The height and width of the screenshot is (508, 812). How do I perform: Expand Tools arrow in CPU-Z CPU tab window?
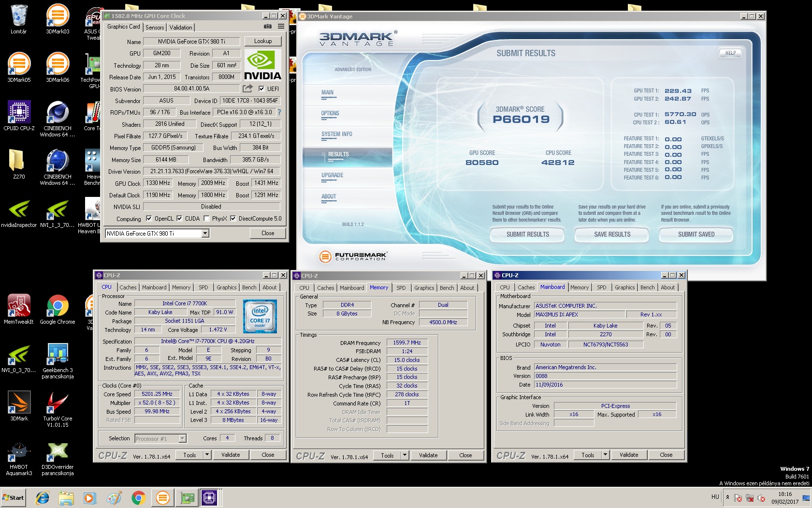pyautogui.click(x=207, y=455)
